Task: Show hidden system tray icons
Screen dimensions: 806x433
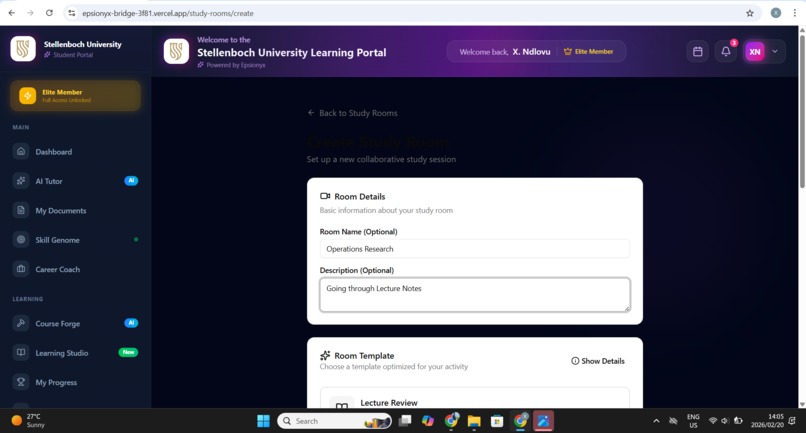Action: [656, 421]
